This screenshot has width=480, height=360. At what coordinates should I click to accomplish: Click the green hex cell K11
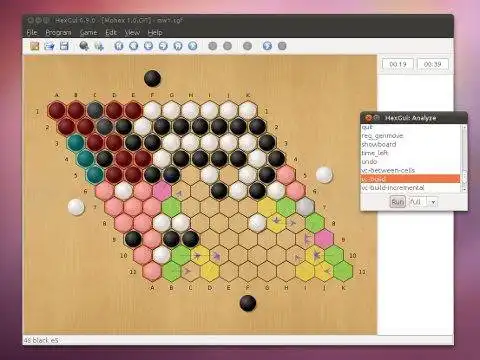pos(343,271)
